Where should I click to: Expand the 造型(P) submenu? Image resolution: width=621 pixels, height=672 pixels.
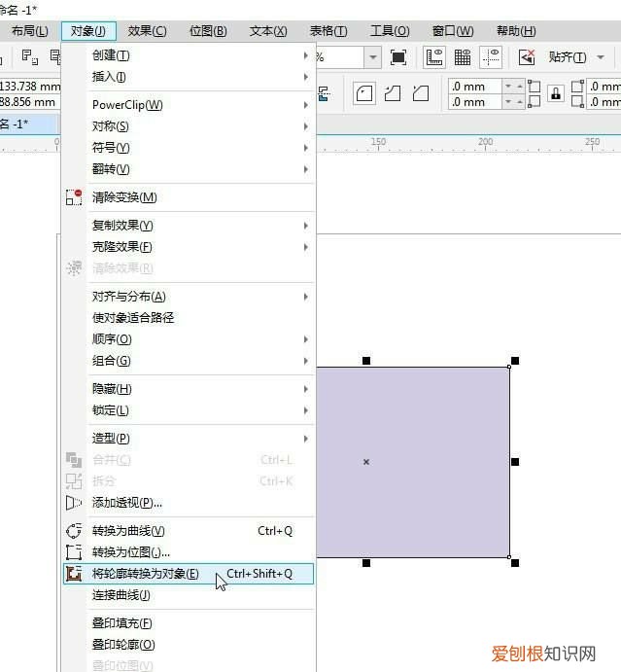tap(189, 439)
